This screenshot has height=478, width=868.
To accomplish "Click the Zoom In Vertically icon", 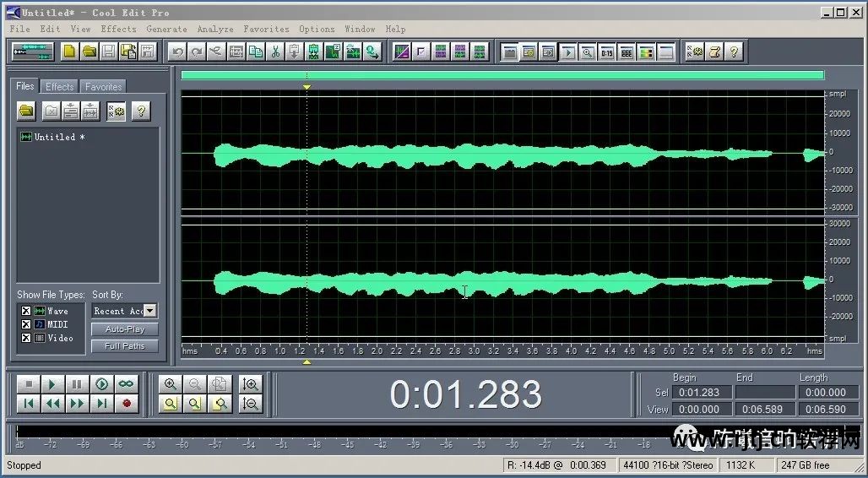I will click(x=250, y=384).
